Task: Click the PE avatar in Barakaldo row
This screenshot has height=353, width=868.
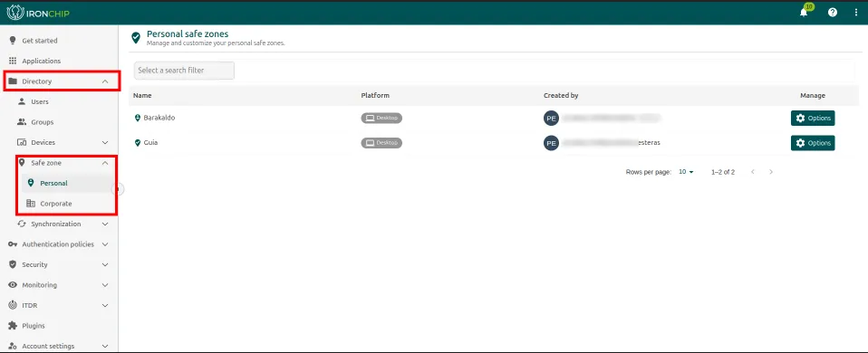Action: 551,119
